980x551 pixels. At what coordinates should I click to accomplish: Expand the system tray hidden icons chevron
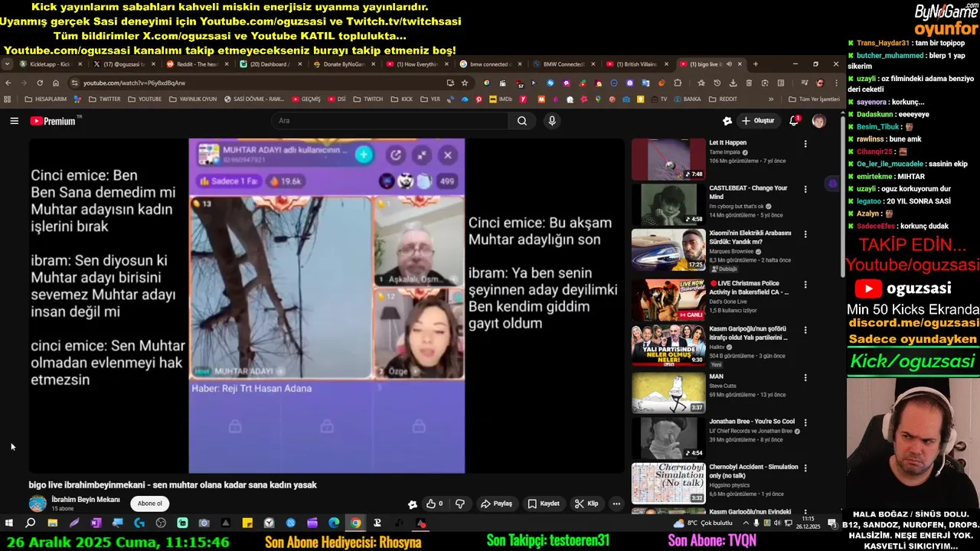coord(745,523)
